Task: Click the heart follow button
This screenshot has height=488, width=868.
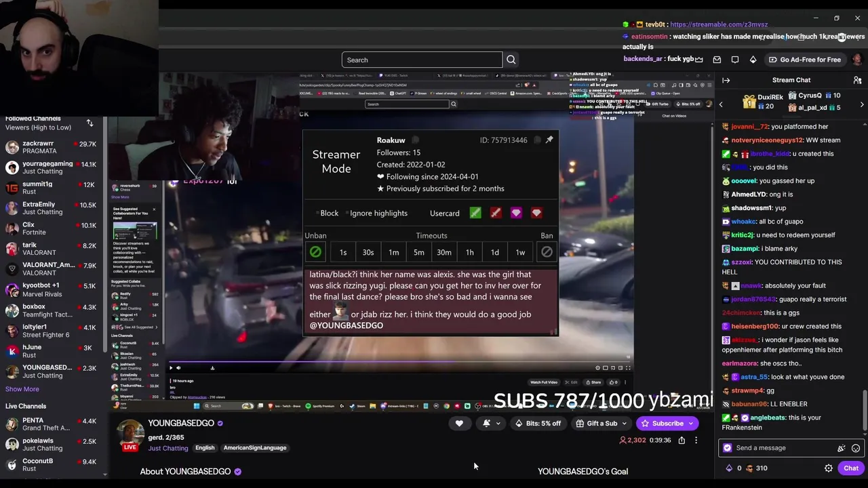Action: 459,424
